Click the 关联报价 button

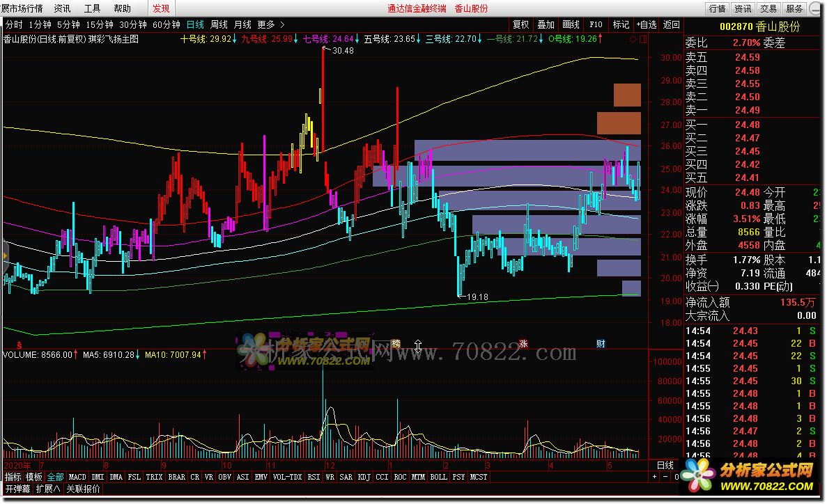click(x=83, y=489)
